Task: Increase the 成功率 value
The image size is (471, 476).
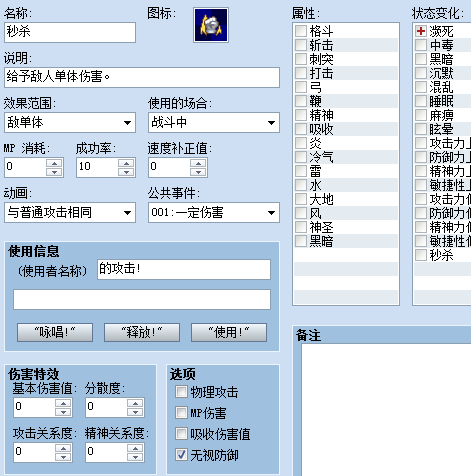Action: pos(126,163)
